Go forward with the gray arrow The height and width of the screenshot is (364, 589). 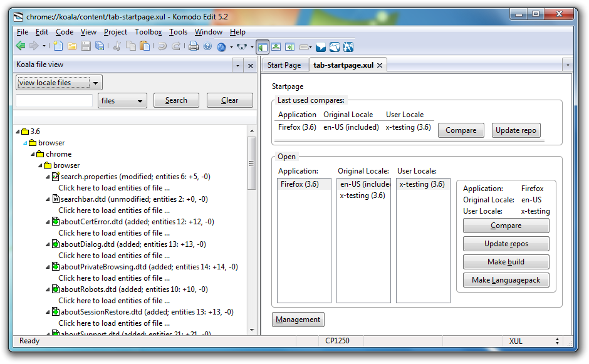34,46
